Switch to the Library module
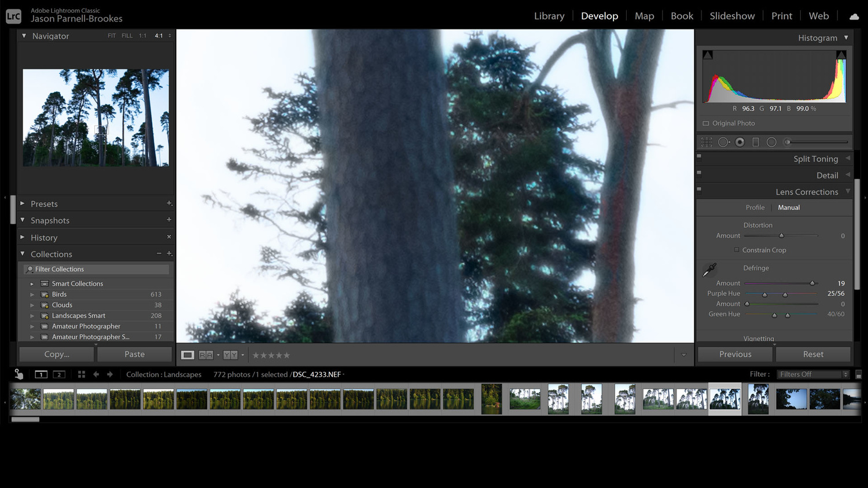 [x=549, y=16]
